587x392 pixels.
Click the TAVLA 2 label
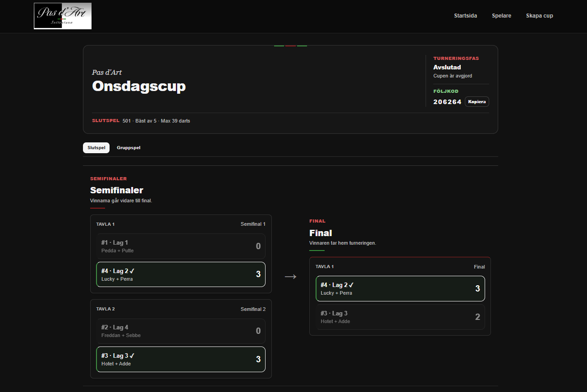point(105,309)
